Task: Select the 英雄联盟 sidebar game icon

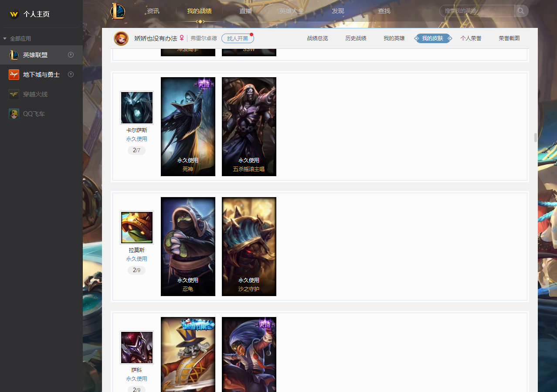Action: click(14, 55)
